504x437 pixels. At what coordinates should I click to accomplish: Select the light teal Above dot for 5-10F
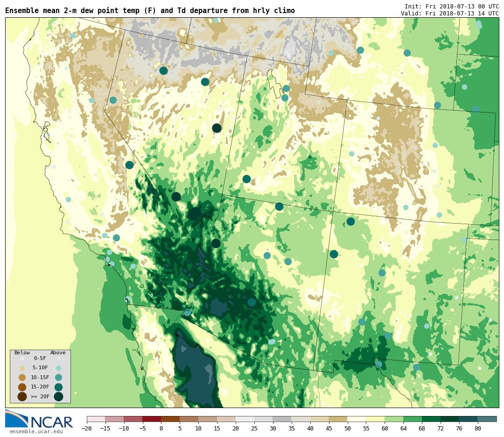coord(58,368)
